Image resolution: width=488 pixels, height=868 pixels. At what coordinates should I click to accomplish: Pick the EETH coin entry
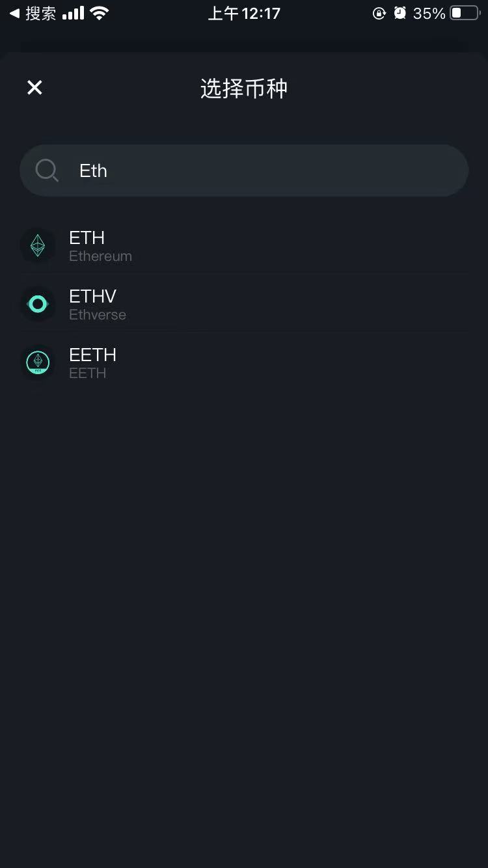[244, 362]
